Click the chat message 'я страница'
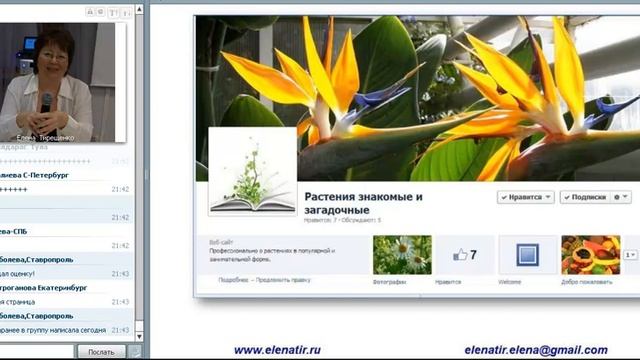 (x=17, y=302)
